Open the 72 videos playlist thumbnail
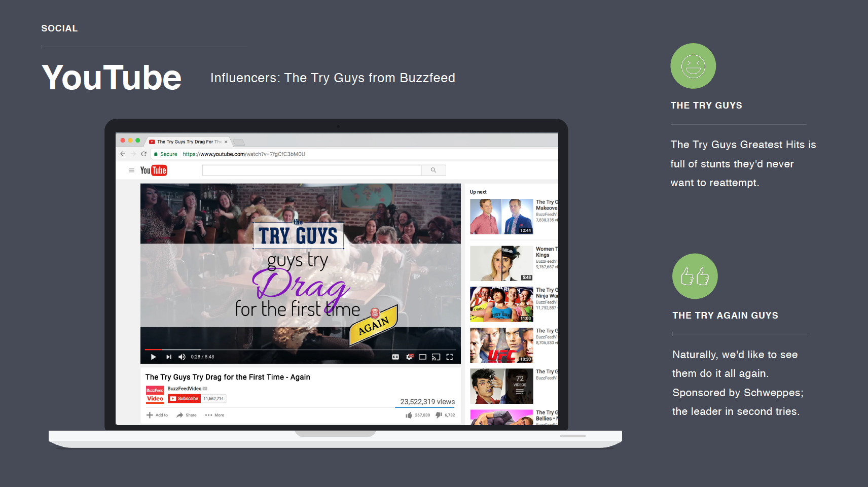 [x=501, y=386]
